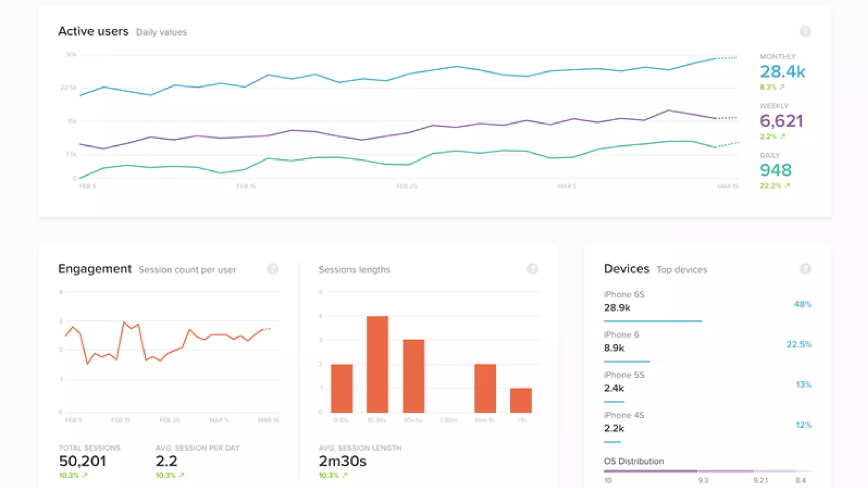Click the OS Distribution version 10 segment
This screenshot has width=868, height=488.
[x=650, y=471]
